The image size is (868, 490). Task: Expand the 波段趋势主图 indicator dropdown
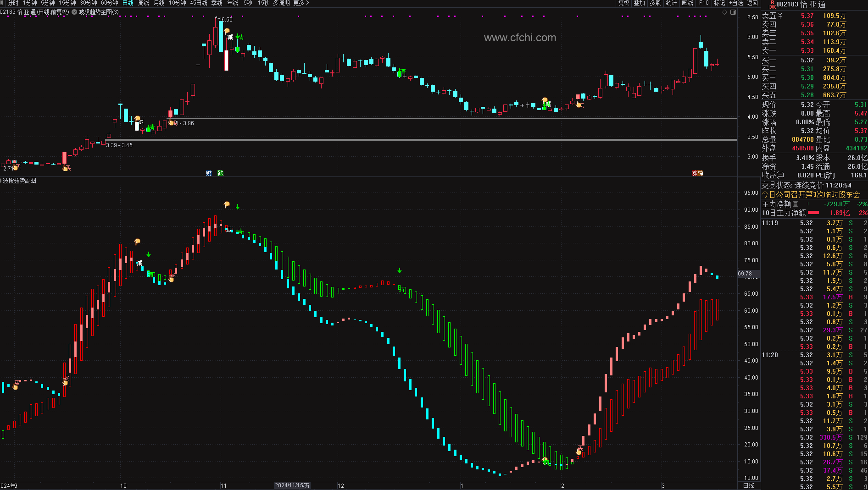[x=74, y=12]
